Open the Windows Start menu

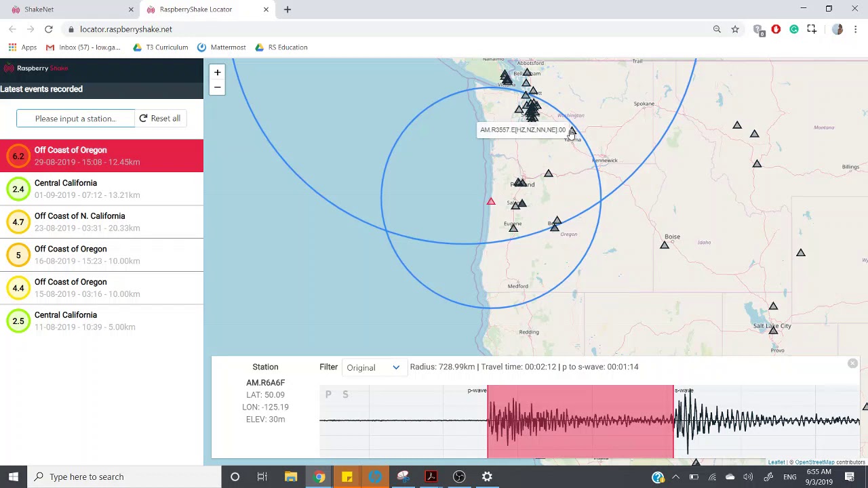pyautogui.click(x=14, y=476)
